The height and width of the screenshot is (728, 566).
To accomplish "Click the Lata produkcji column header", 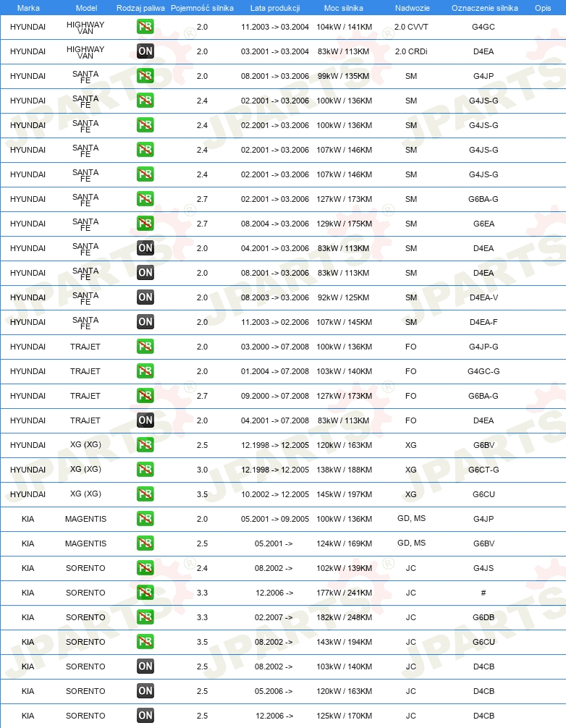I will (x=275, y=8).
